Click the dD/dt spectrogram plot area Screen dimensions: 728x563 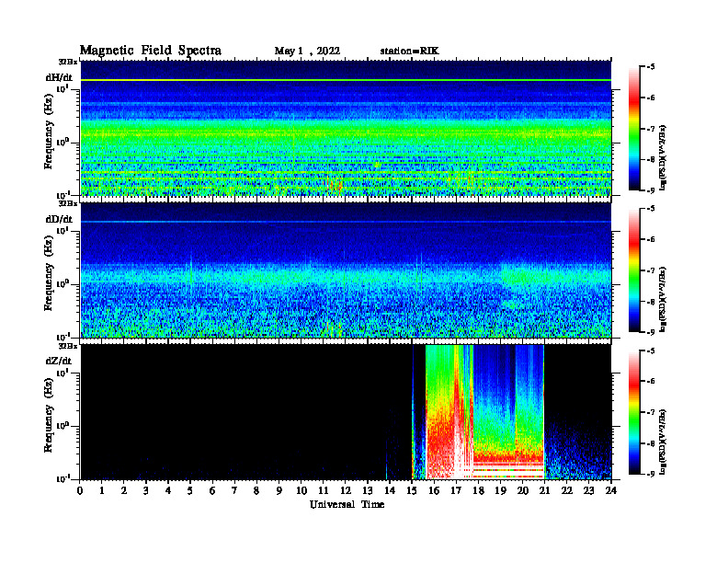pos(346,270)
